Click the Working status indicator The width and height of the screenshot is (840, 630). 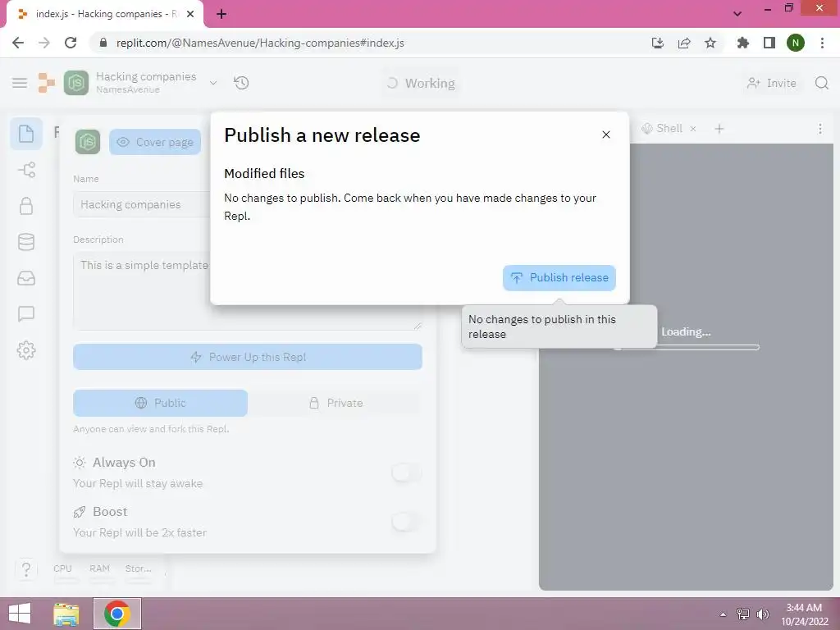[421, 83]
